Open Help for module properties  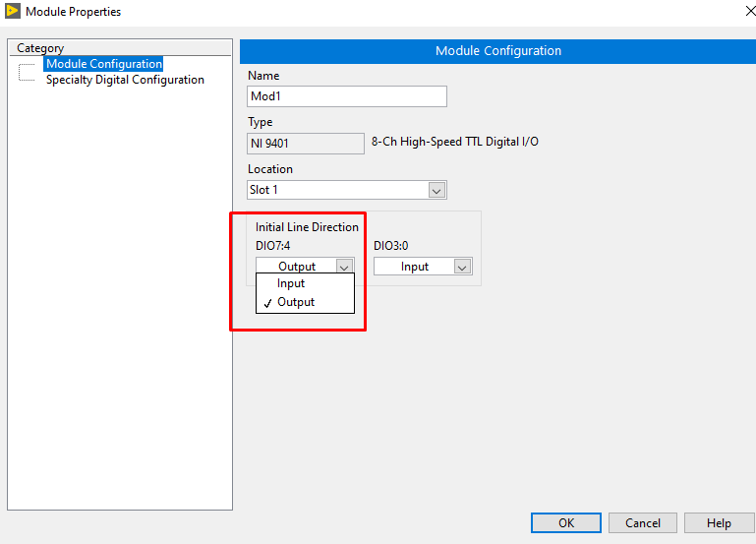point(719,523)
